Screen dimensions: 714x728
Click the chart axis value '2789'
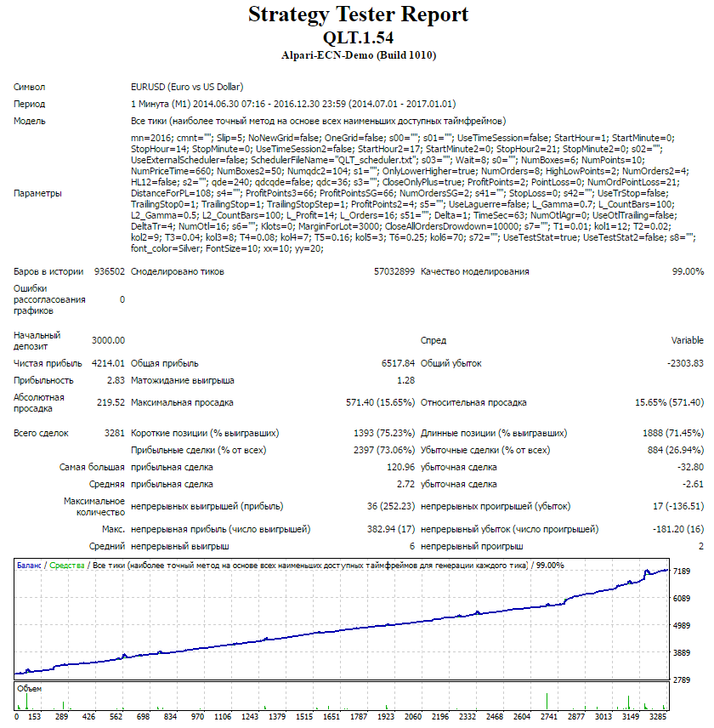pos(682,680)
